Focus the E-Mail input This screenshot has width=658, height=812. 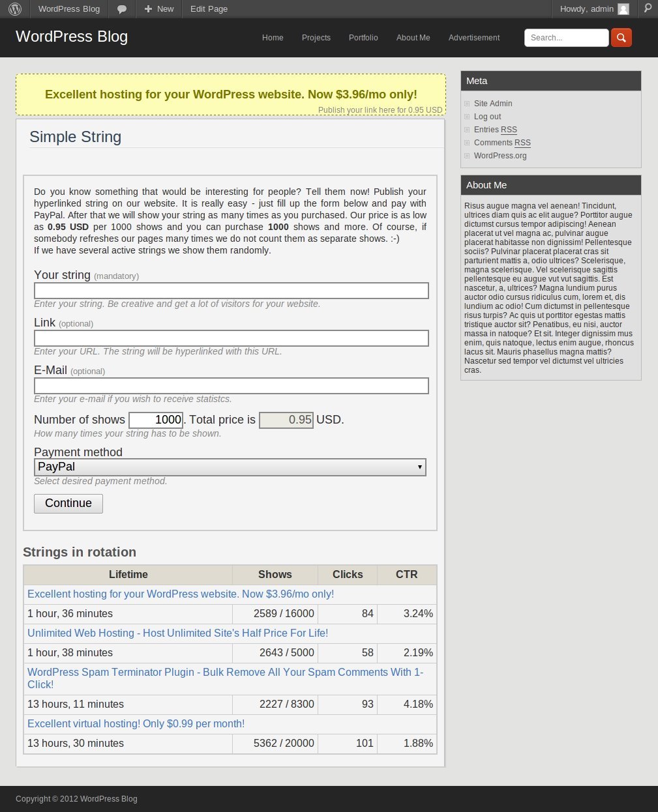tap(232, 386)
